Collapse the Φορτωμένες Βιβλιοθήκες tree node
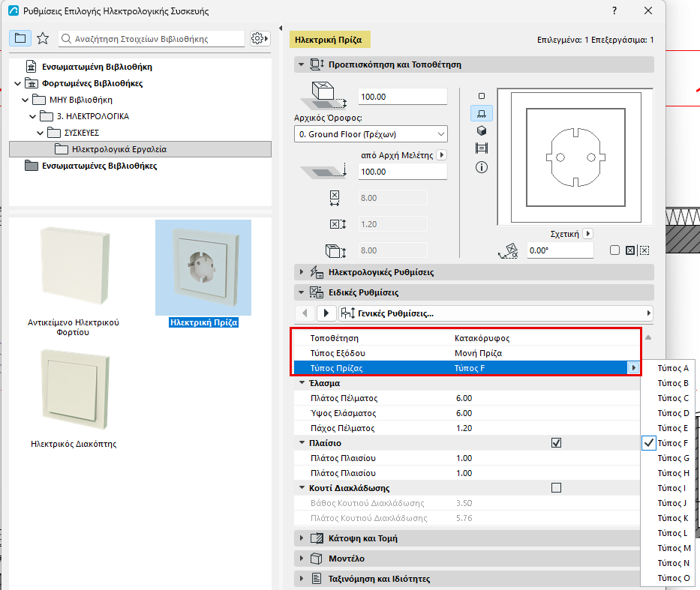The height and width of the screenshot is (590, 700). pyautogui.click(x=17, y=83)
